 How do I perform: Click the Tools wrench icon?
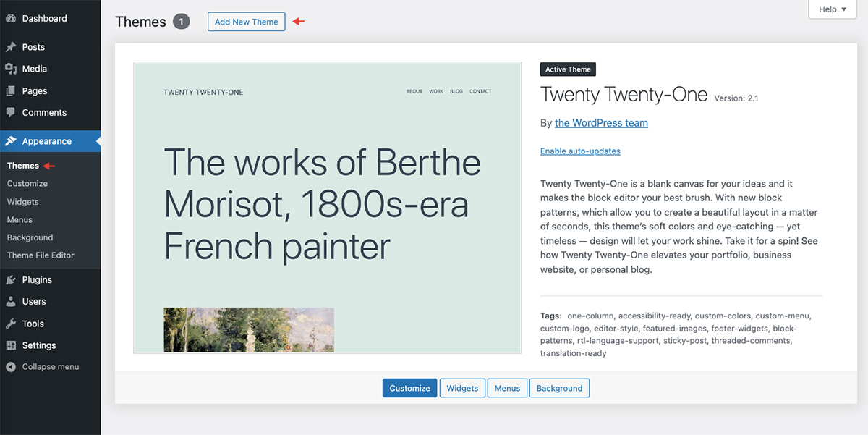click(x=11, y=324)
